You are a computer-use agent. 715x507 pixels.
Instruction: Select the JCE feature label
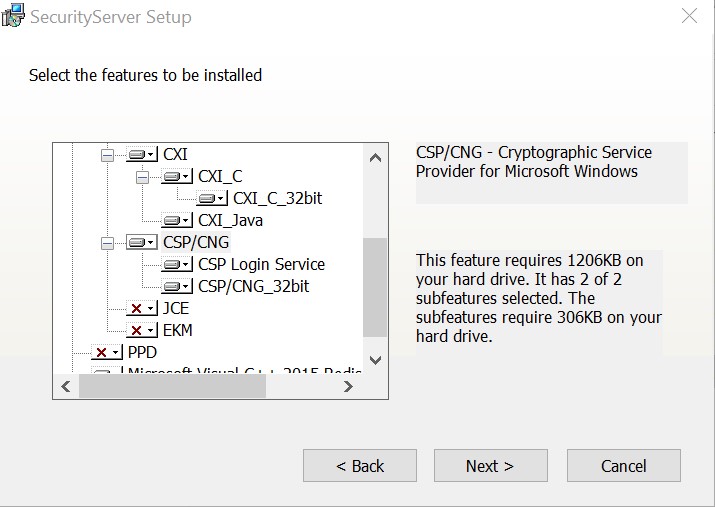(176, 309)
